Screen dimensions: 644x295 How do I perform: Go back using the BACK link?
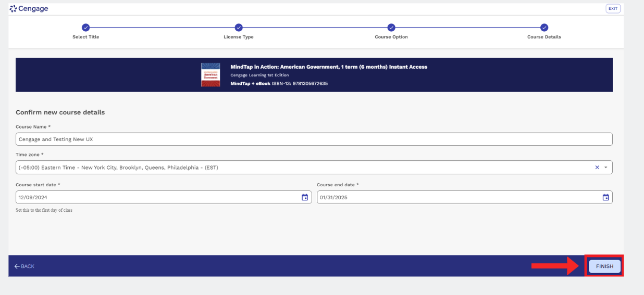click(24, 266)
